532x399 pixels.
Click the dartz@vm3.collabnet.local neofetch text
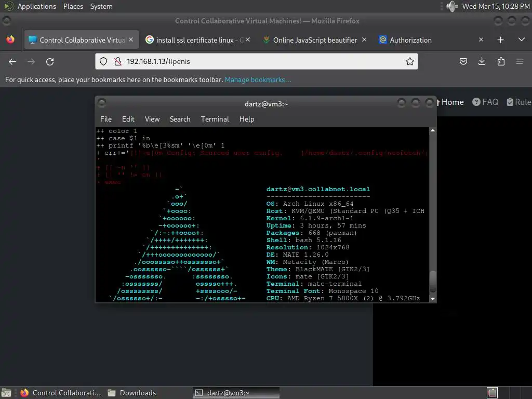pos(318,189)
